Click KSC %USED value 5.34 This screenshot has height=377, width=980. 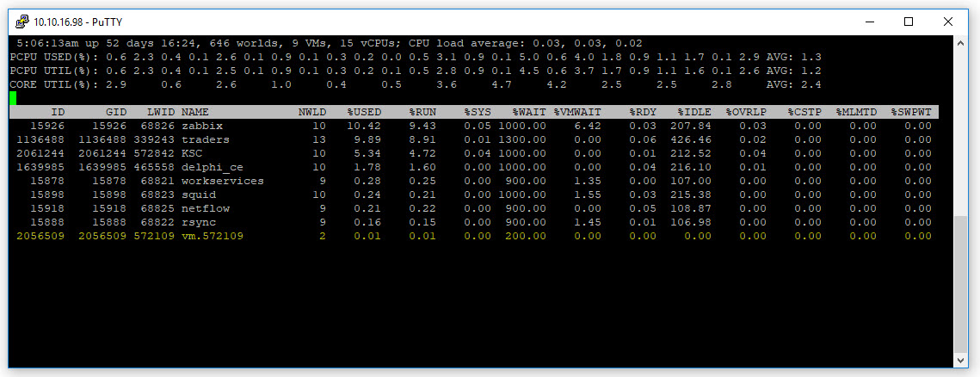tap(367, 153)
